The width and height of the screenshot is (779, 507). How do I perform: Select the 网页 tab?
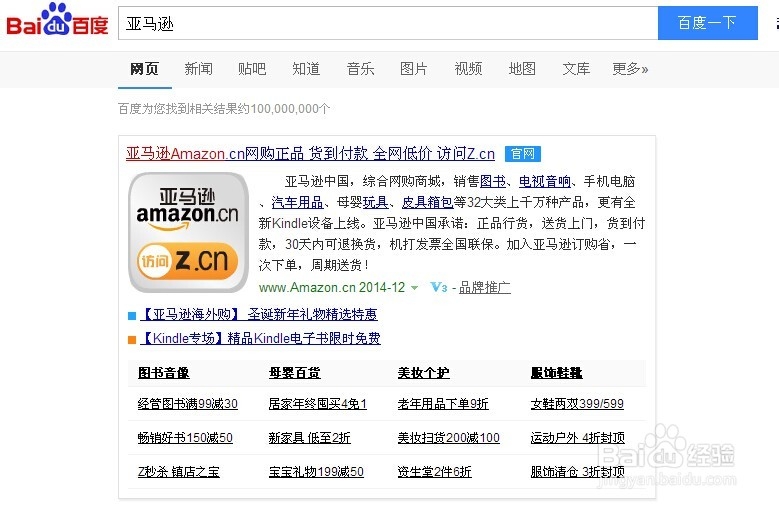145,69
